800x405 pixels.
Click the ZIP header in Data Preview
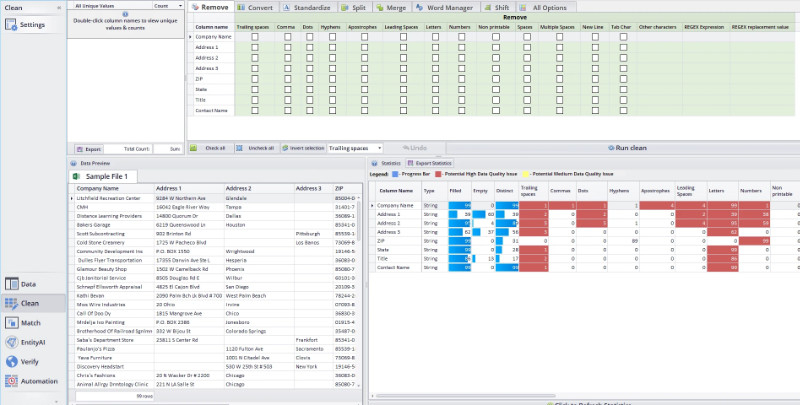(x=344, y=188)
